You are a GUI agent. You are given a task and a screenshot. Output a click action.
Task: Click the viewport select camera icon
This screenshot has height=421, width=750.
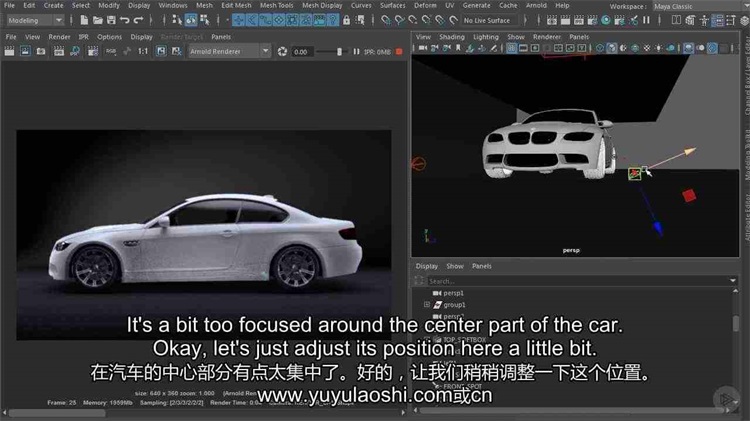(x=423, y=48)
